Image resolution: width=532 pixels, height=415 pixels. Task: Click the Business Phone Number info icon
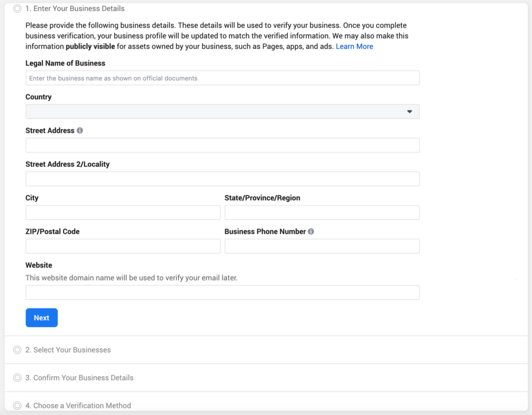pyautogui.click(x=311, y=231)
